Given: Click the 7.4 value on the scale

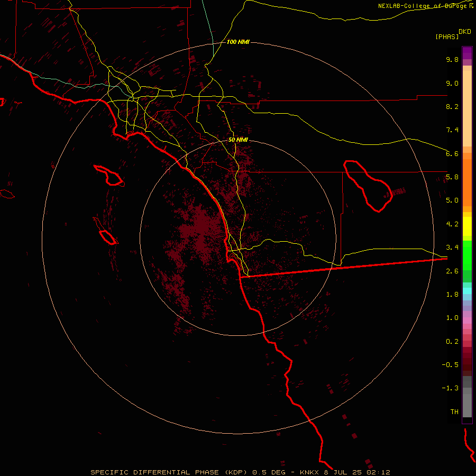Looking at the screenshot, I should 452,130.
